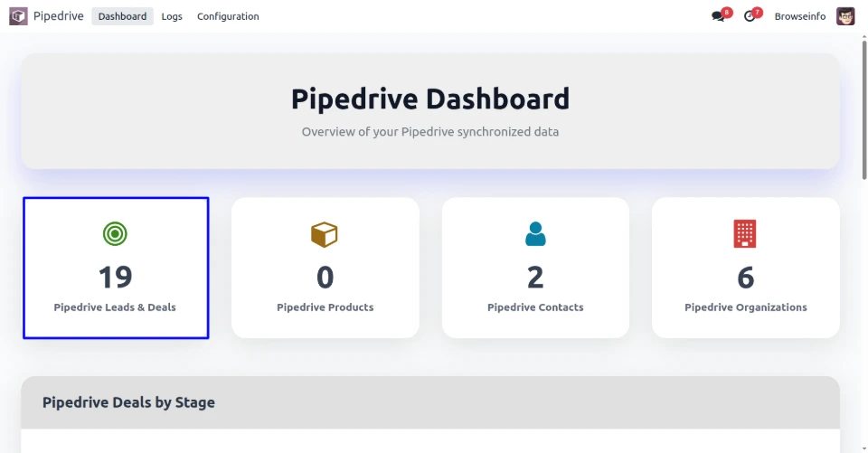Click the Overview of your Pipedrive subtitle
This screenshot has width=868, height=453.
point(430,132)
